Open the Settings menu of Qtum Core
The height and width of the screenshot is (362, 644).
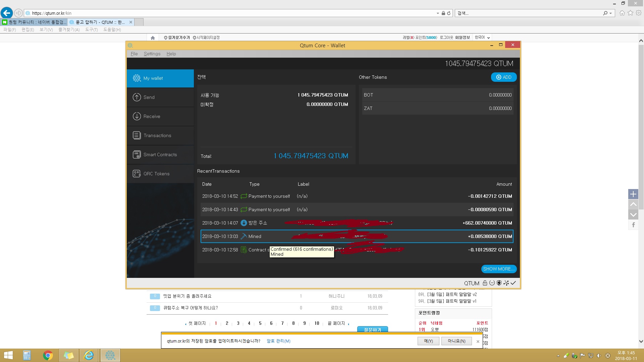pyautogui.click(x=152, y=54)
